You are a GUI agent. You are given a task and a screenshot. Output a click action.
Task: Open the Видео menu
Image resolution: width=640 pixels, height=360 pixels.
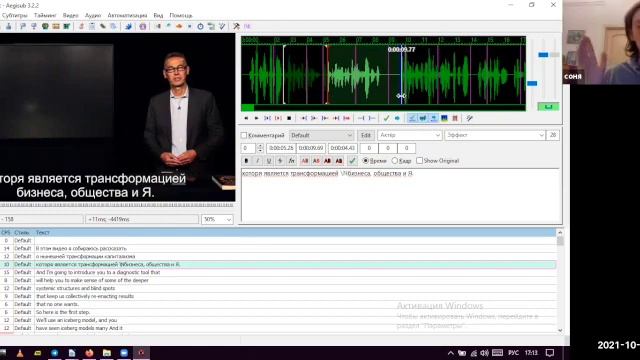pos(71,15)
